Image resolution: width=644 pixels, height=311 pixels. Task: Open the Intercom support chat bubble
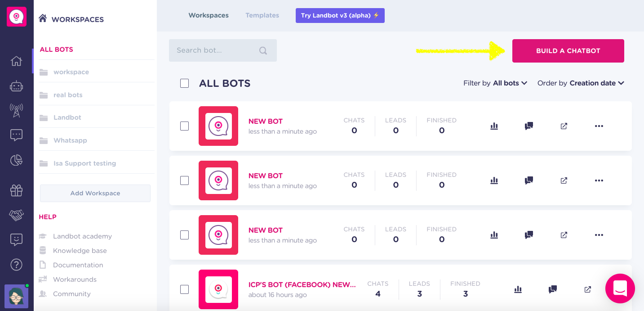(x=620, y=288)
